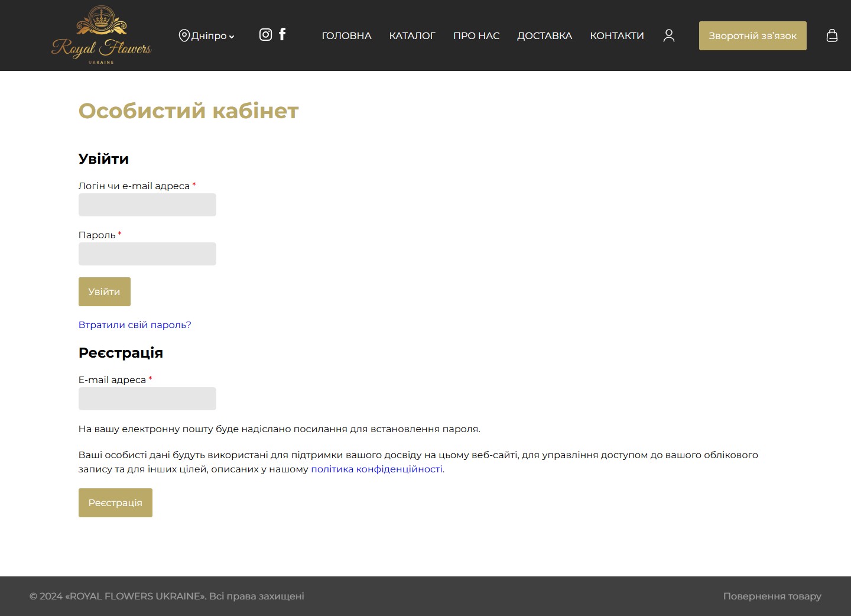Screen dimensions: 851x616
Task: Open the shopping bag cart icon
Action: pyautogui.click(x=832, y=35)
